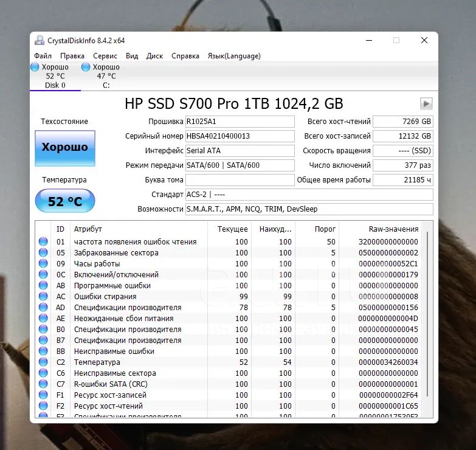The width and height of the screenshot is (476, 450).
Task: Click the HP SSD S700 Pro 1TB title
Action: point(234,103)
